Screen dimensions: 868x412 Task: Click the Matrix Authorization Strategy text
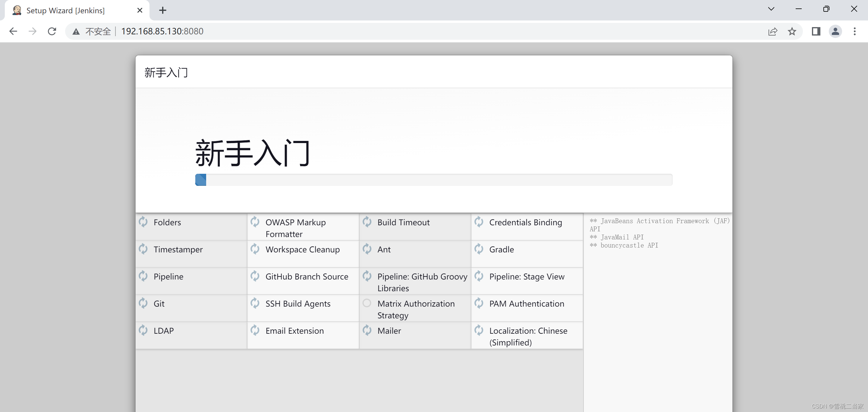coord(416,310)
